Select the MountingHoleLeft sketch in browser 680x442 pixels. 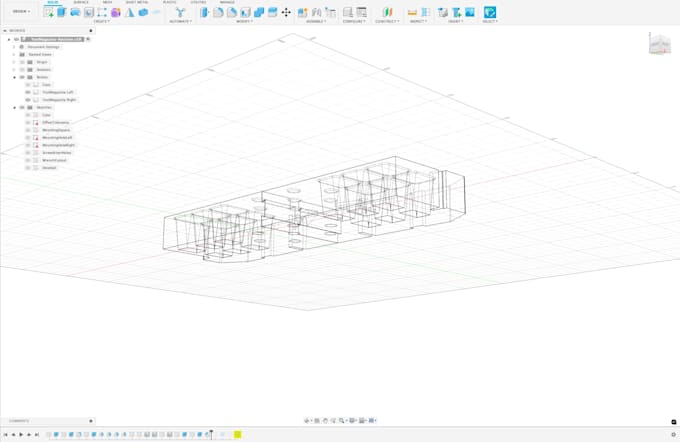57,138
